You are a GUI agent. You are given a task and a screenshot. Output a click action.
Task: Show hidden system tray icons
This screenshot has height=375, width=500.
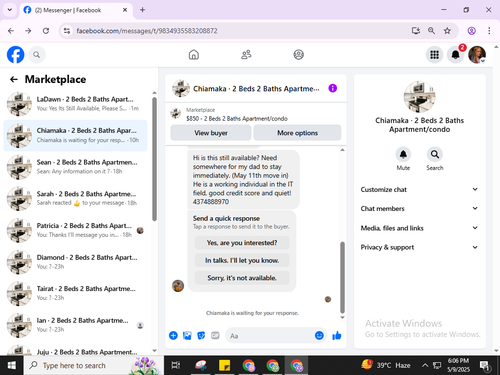425,365
